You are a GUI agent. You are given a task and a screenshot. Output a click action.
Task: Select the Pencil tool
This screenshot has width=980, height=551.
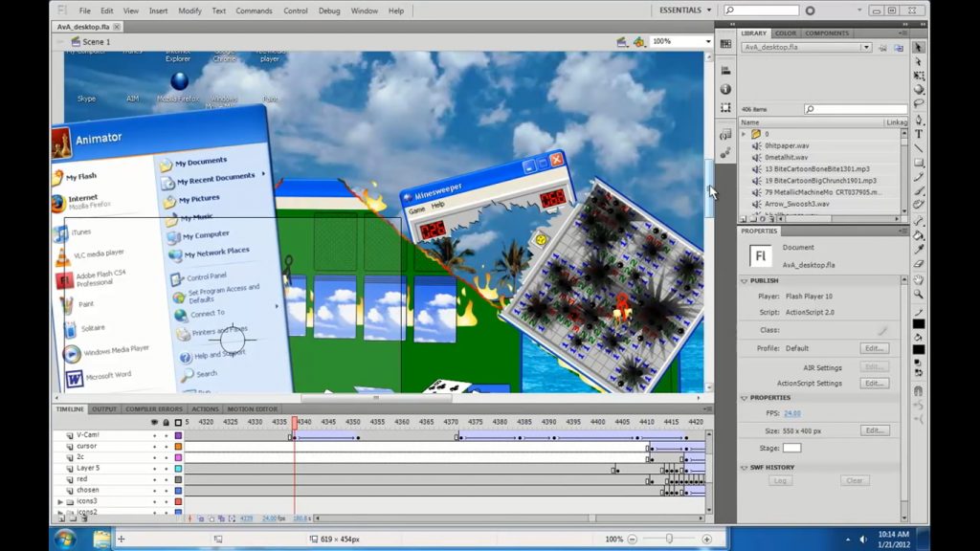[918, 177]
